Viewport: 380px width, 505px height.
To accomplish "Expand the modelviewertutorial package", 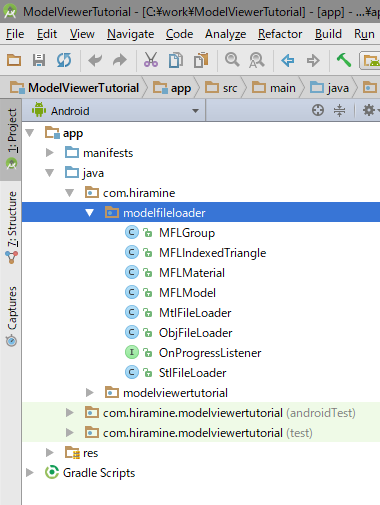I will (90, 393).
